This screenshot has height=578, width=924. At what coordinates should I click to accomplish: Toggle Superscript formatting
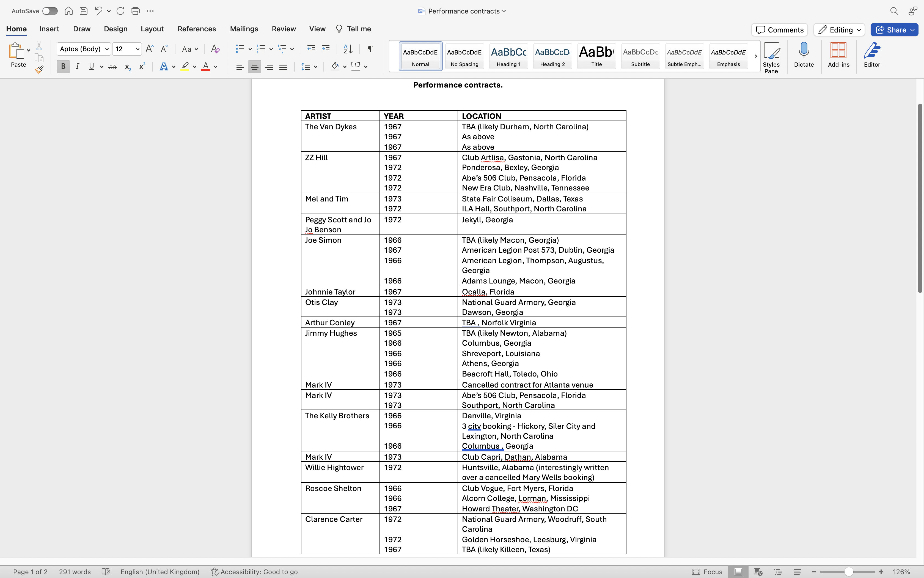point(142,67)
